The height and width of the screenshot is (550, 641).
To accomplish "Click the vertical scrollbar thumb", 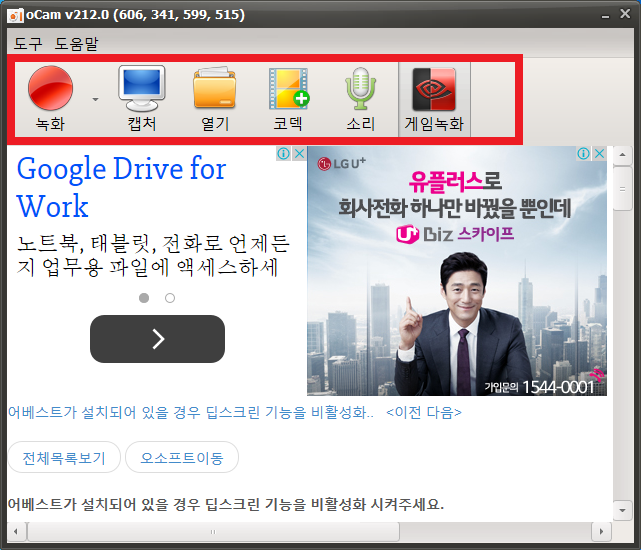I will click(623, 189).
